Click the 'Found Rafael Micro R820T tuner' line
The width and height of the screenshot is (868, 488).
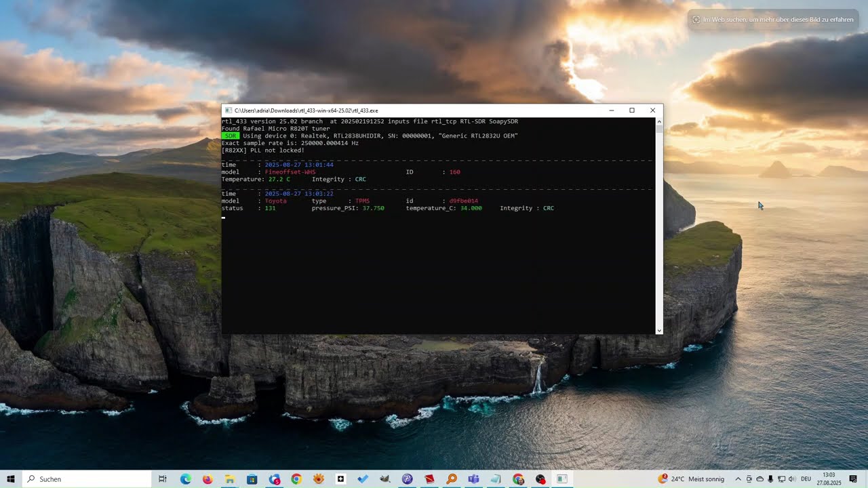tap(276, 129)
